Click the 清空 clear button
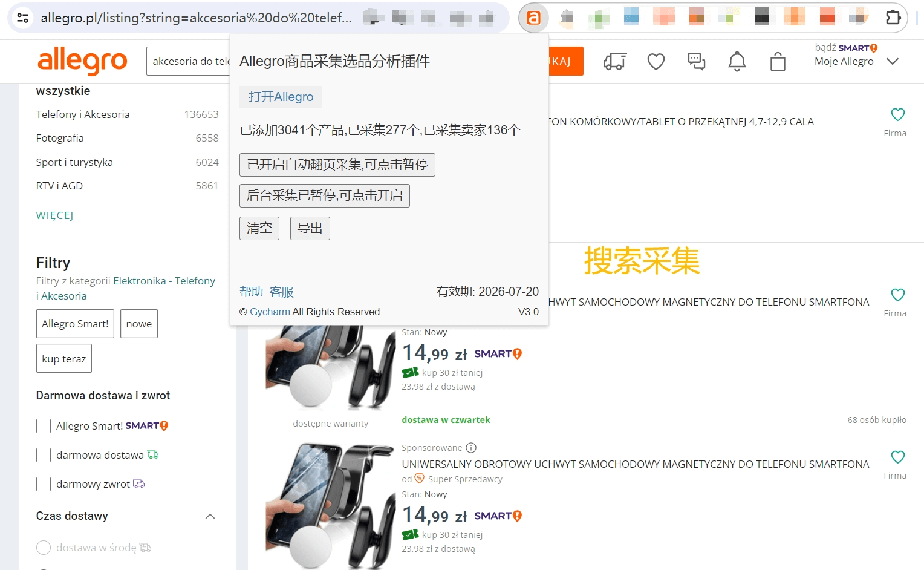This screenshot has width=924, height=570. tap(259, 228)
